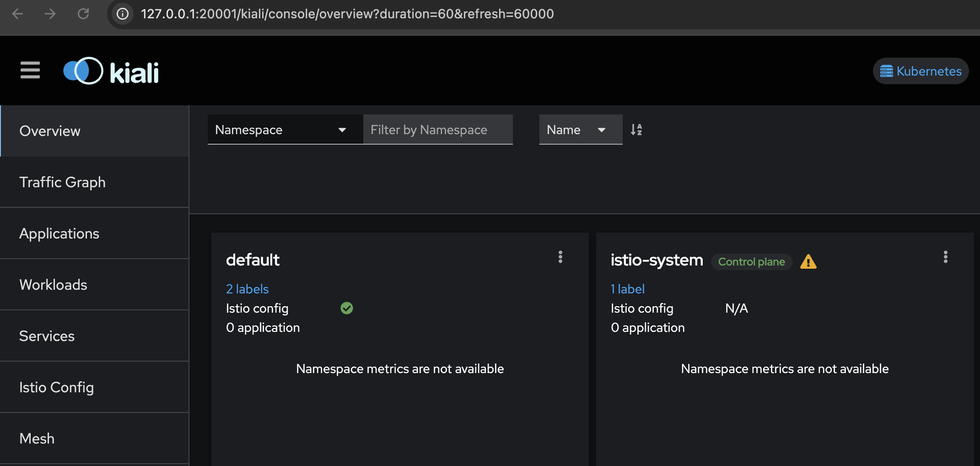The image size is (980, 466).
Task: Select Istio Config in sidebar
Action: (x=56, y=387)
